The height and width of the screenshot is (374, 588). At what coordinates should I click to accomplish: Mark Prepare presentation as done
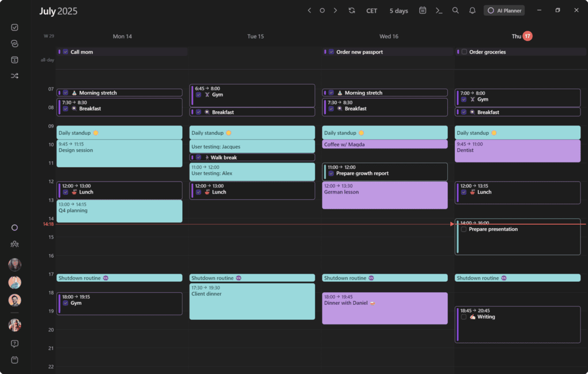pyautogui.click(x=464, y=229)
